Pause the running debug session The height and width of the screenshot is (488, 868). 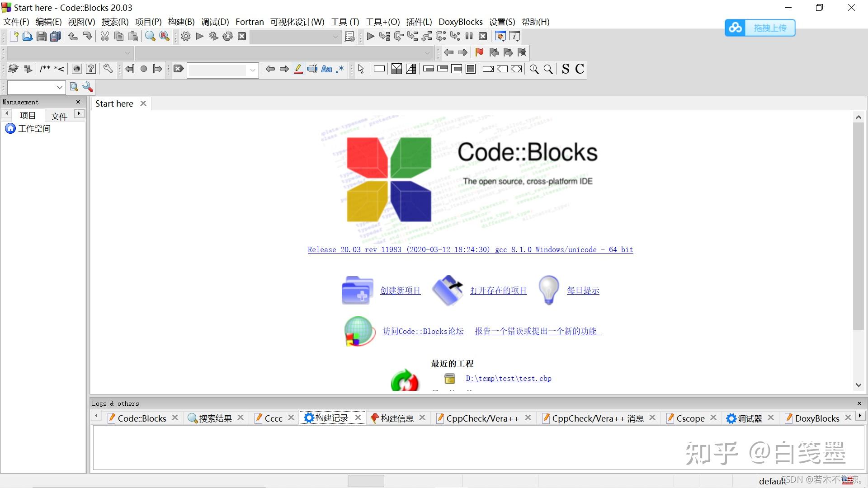pos(469,36)
